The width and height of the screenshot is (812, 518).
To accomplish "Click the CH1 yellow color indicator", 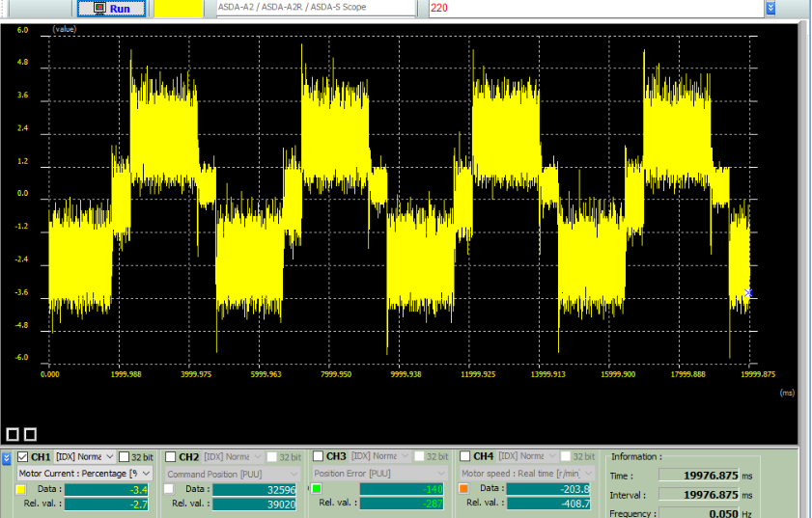I will tap(22, 490).
